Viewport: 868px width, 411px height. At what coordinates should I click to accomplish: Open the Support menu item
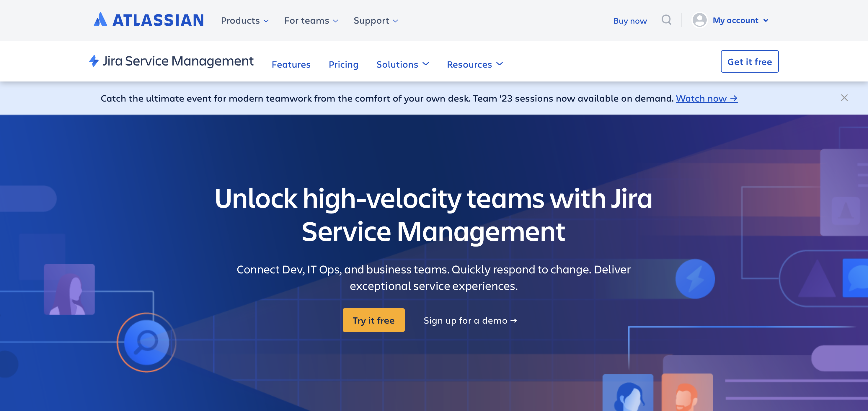[x=376, y=20]
